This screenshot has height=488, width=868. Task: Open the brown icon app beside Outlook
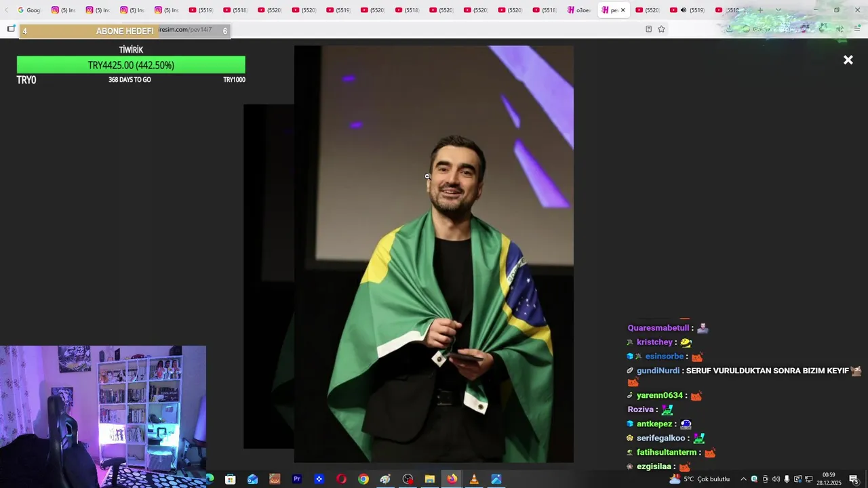[275, 479]
